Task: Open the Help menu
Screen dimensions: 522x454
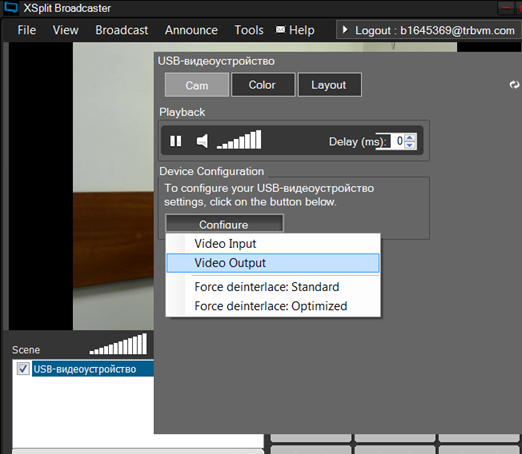Action: [302, 30]
